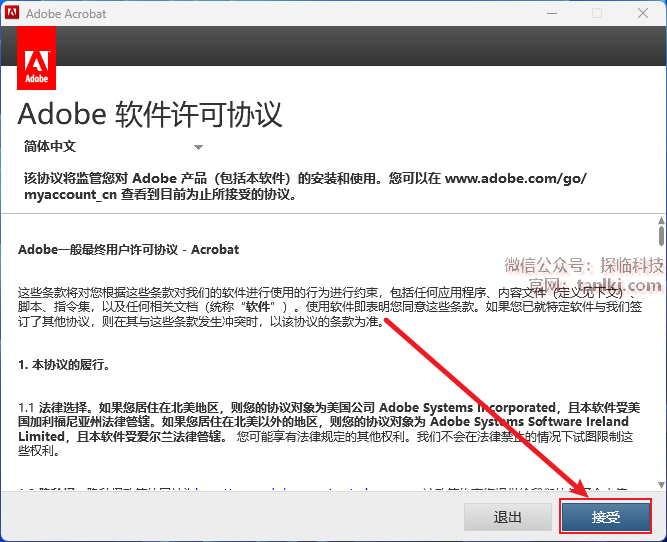Click the scrollbar down arrow
The image size is (667, 542).
pyautogui.click(x=661, y=485)
